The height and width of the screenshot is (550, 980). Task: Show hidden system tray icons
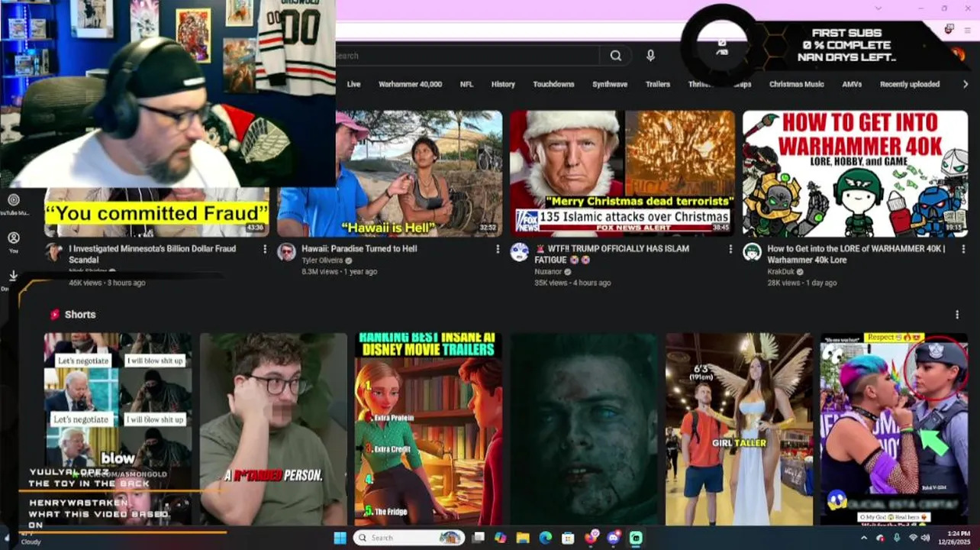864,538
